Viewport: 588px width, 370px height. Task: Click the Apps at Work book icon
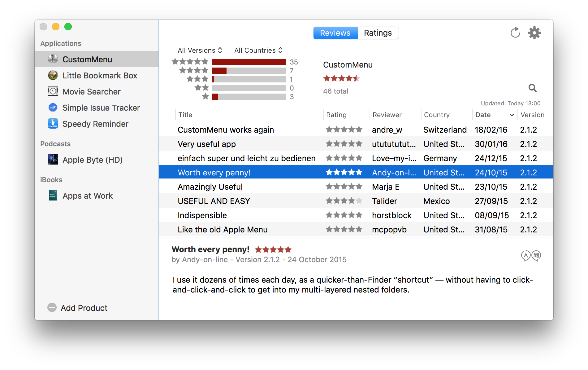pos(53,195)
